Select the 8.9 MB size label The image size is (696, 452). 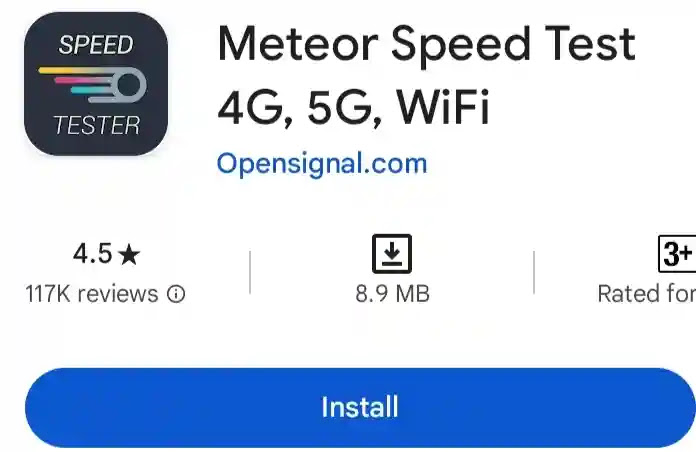(392, 294)
